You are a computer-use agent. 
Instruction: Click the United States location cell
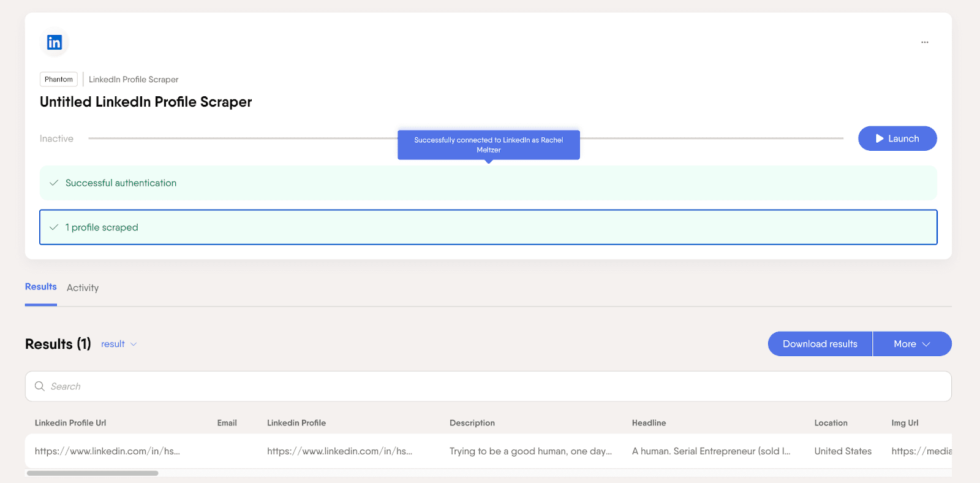tap(843, 451)
